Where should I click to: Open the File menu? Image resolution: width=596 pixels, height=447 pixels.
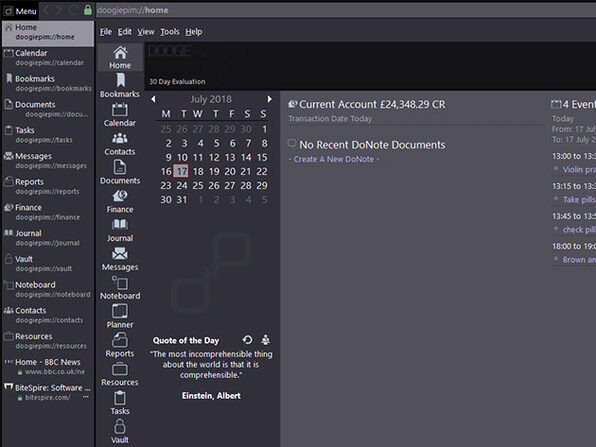tap(106, 32)
